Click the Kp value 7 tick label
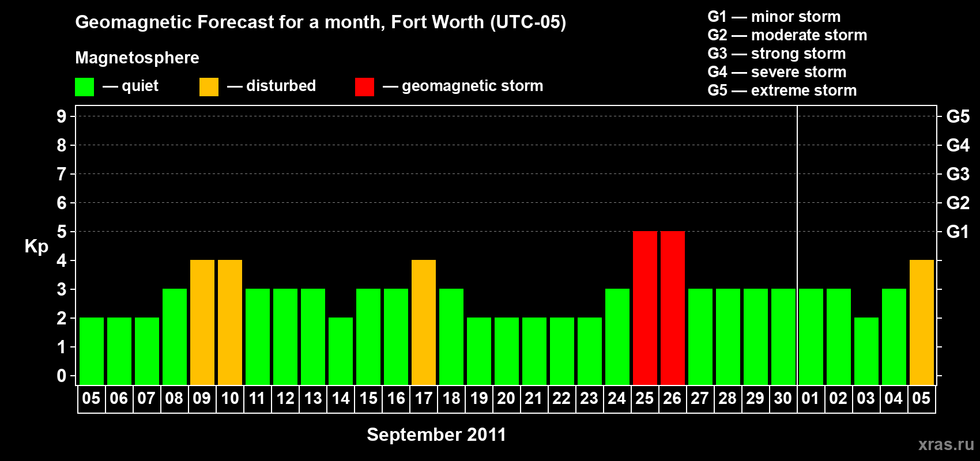The width and height of the screenshot is (980, 461). tap(61, 174)
